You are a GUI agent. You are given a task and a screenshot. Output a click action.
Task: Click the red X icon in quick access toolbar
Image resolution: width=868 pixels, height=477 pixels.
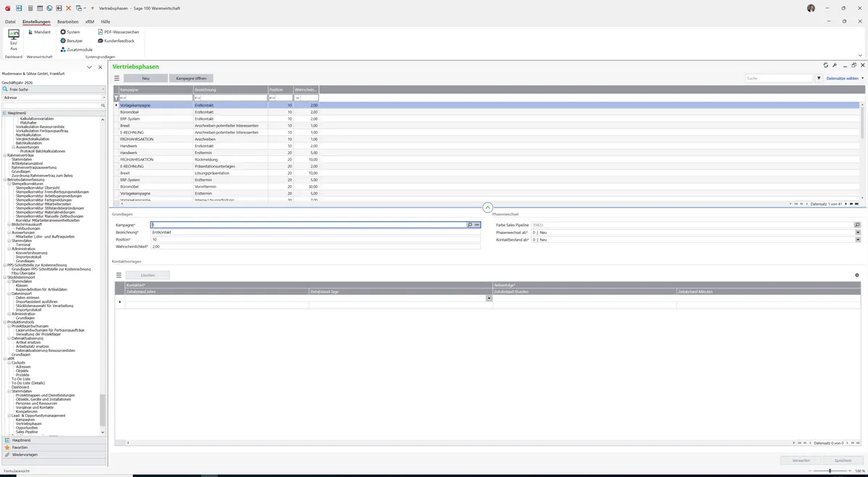69,8
